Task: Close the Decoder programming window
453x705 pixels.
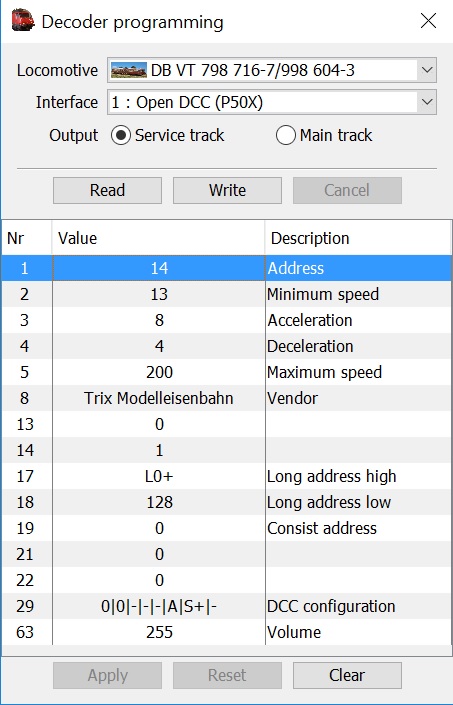Action: [428, 21]
